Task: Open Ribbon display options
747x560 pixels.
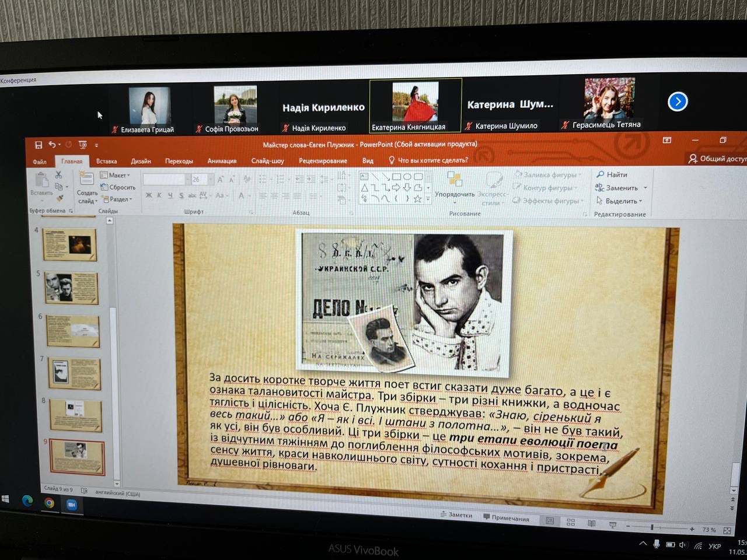Action: pos(667,140)
